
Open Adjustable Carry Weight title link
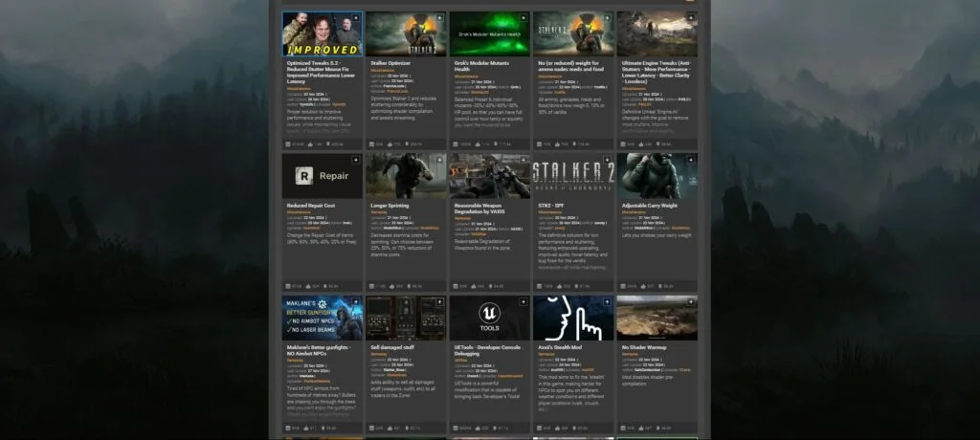650,205
